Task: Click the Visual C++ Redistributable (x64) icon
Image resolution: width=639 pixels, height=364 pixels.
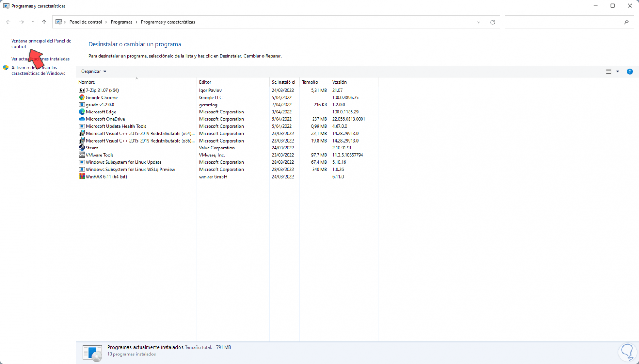Action: click(x=82, y=134)
